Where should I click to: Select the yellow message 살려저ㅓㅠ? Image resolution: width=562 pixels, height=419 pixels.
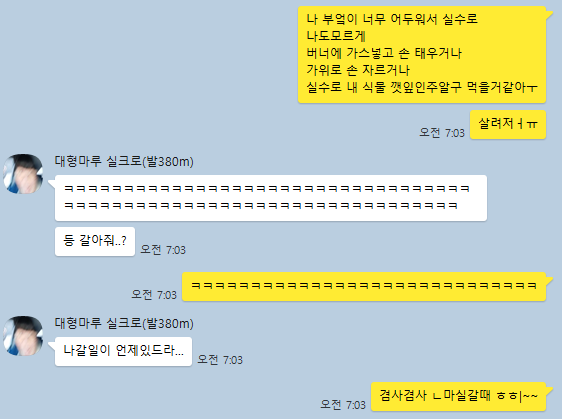508,124
